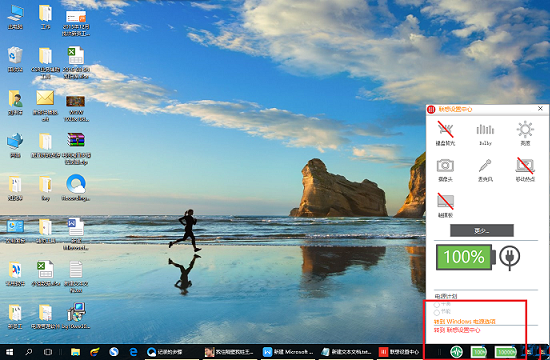This screenshot has width=550, height=360.
Task: Open the red 联想设置中心 link
Action: pos(457,330)
